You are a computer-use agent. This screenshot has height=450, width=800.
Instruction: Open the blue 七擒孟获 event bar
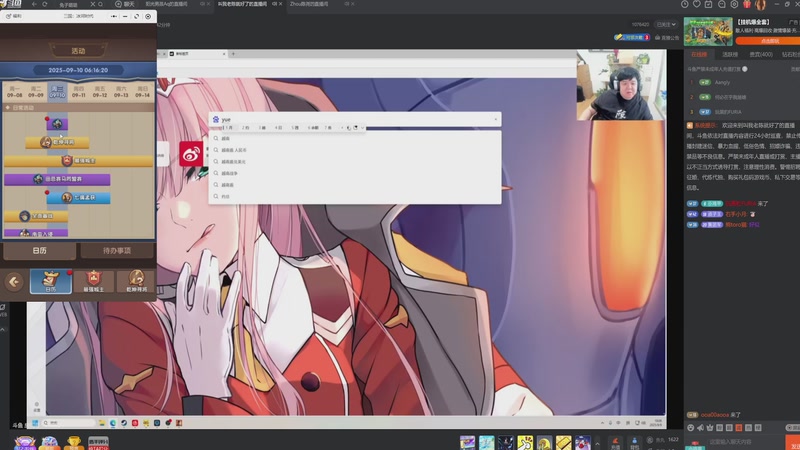coord(78,197)
